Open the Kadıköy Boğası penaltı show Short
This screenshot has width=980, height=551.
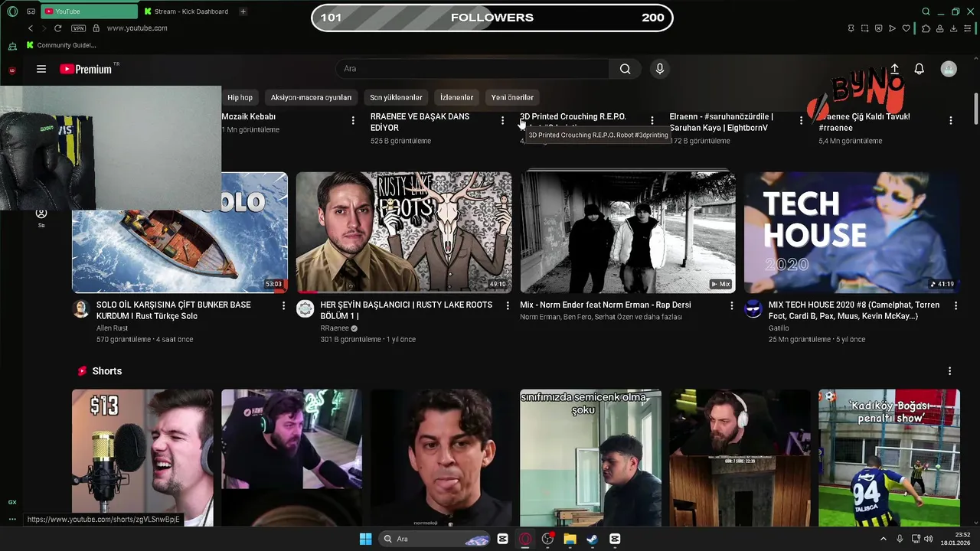[x=889, y=458]
